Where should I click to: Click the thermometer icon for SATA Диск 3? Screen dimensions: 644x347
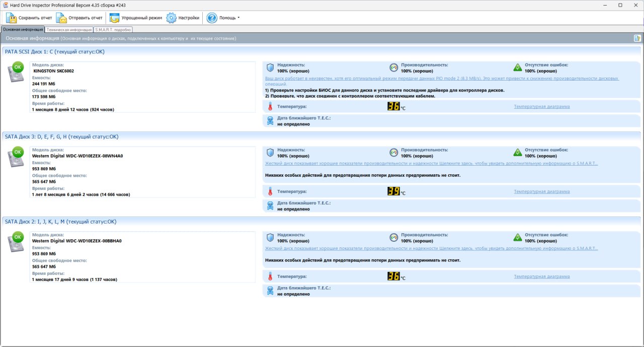coord(270,191)
